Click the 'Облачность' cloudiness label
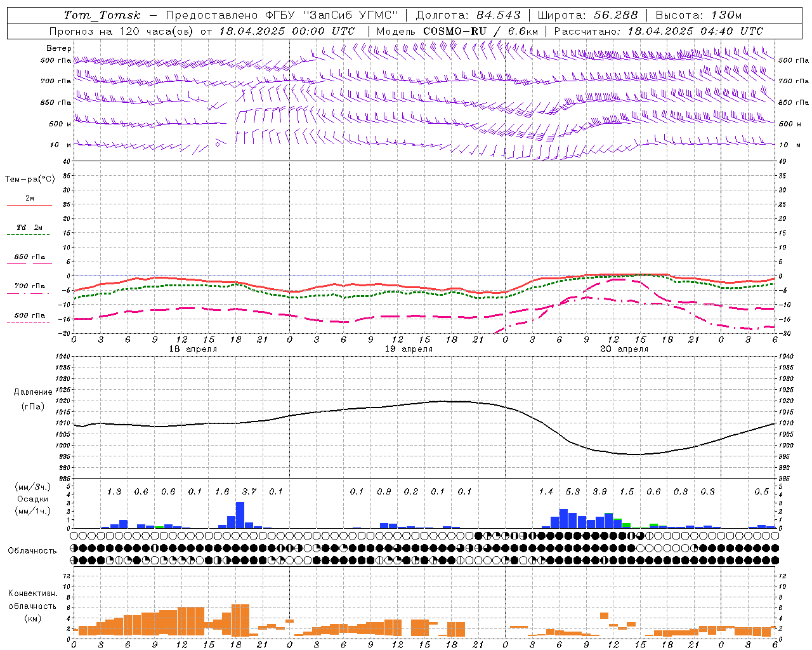This screenshot has height=650, width=812. pyautogui.click(x=32, y=550)
